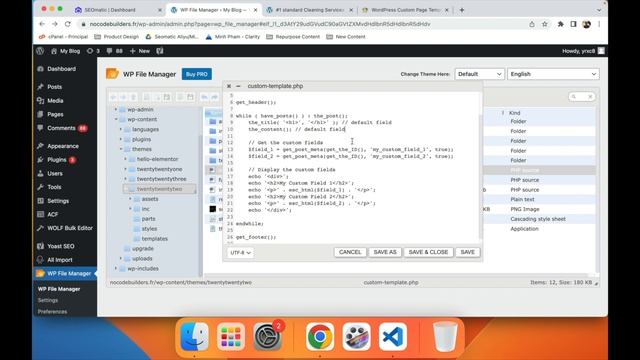This screenshot has height=360, width=640.
Task: Click My Blog in admin bar
Action: click(x=66, y=51)
